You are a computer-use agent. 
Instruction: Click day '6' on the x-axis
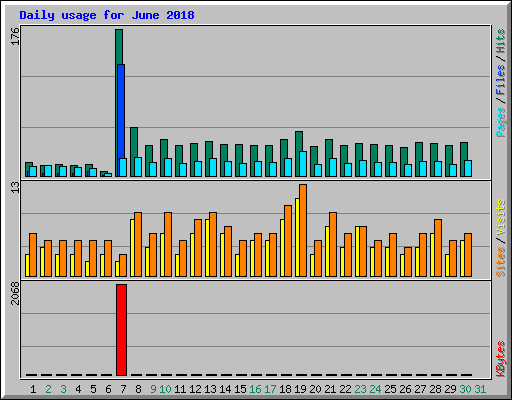click(108, 389)
